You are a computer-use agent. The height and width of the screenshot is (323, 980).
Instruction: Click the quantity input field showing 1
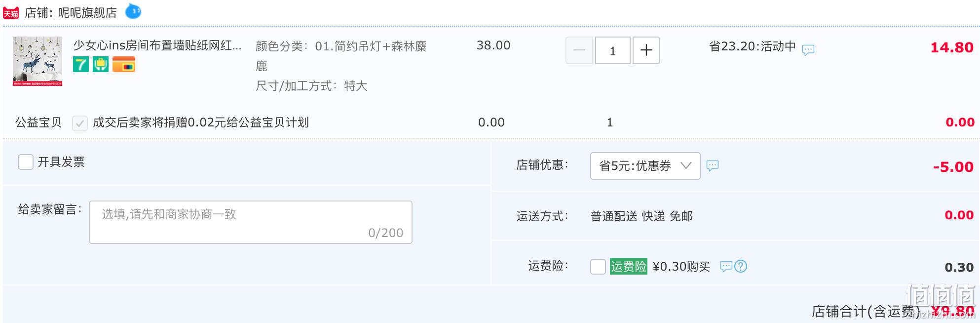tap(612, 50)
